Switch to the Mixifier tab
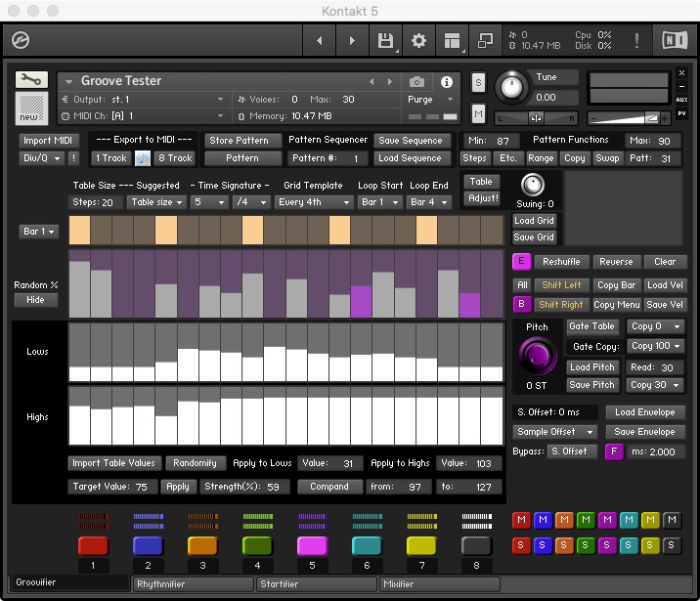The image size is (700, 601). (440, 584)
